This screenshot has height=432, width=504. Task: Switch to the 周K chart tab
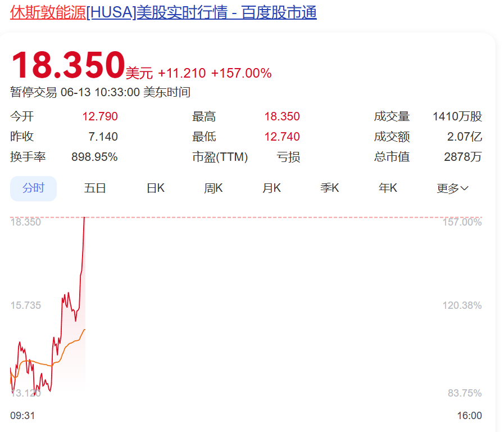(214, 188)
